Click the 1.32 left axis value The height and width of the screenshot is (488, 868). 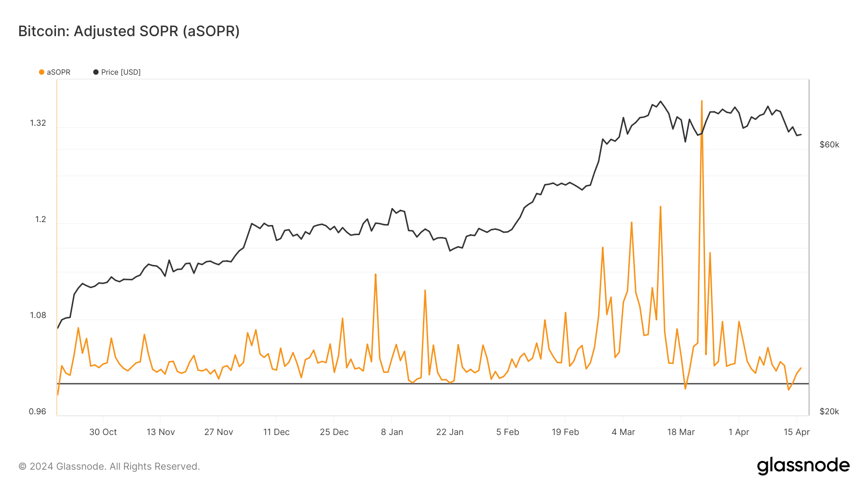point(38,123)
